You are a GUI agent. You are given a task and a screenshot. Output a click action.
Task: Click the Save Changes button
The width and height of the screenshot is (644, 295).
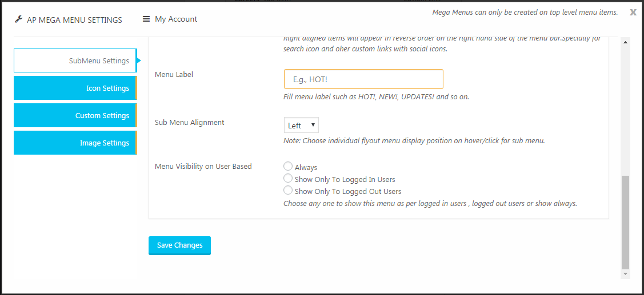point(179,245)
